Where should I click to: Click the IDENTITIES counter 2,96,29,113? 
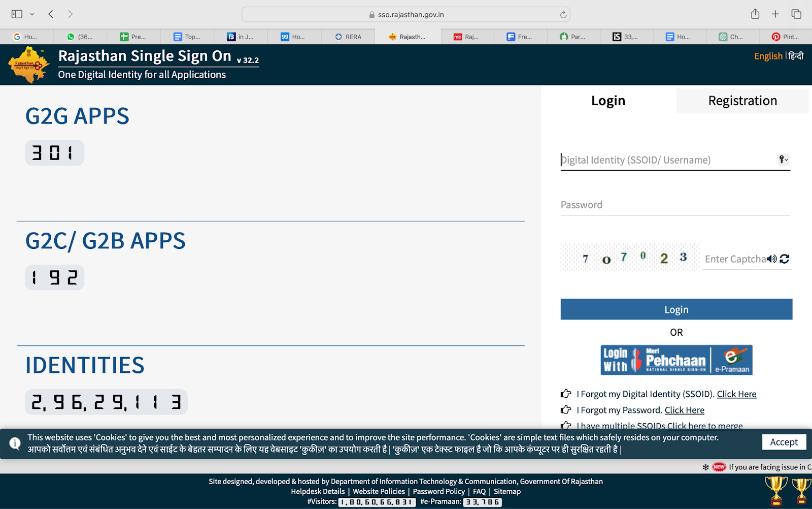coord(106,402)
